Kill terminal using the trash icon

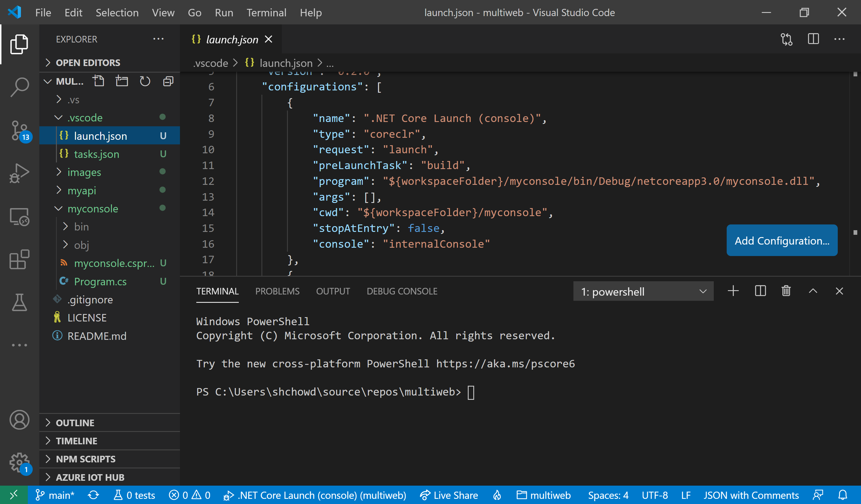(786, 291)
